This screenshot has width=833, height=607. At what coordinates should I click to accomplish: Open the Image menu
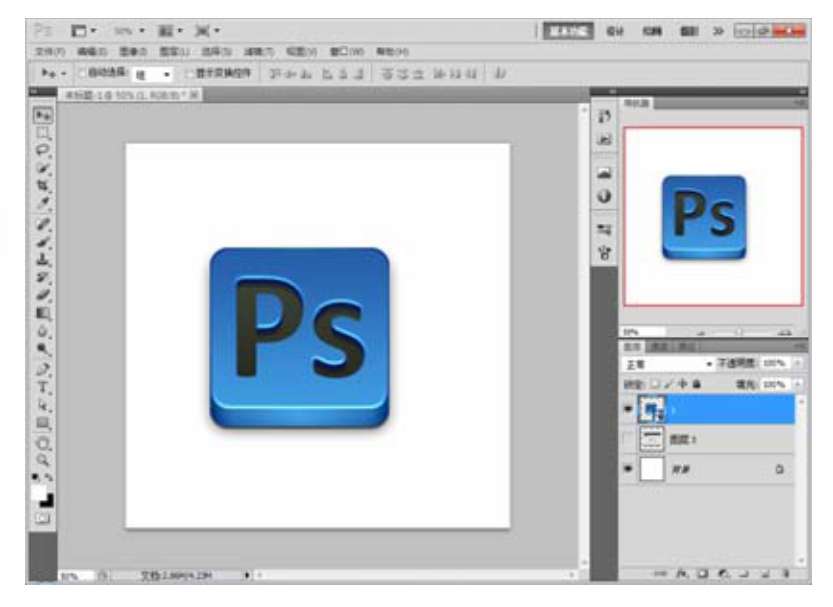pyautogui.click(x=132, y=52)
